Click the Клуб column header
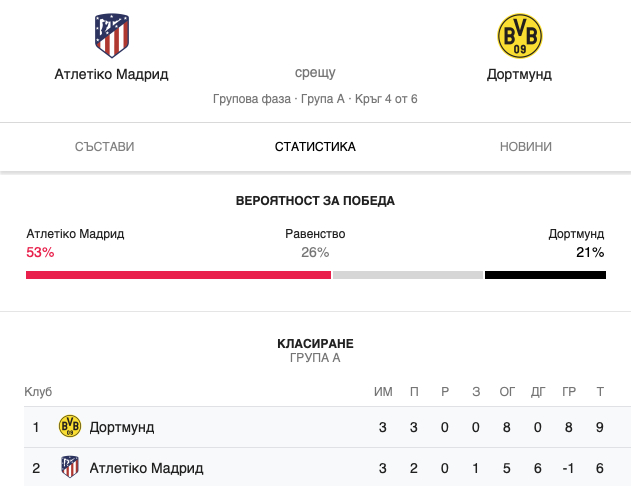 tap(38, 391)
